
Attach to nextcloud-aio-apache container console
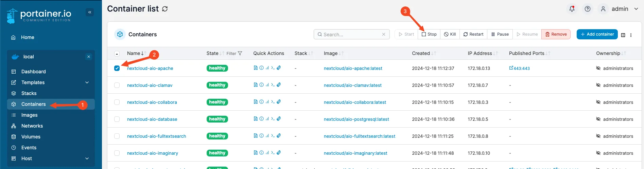click(279, 68)
